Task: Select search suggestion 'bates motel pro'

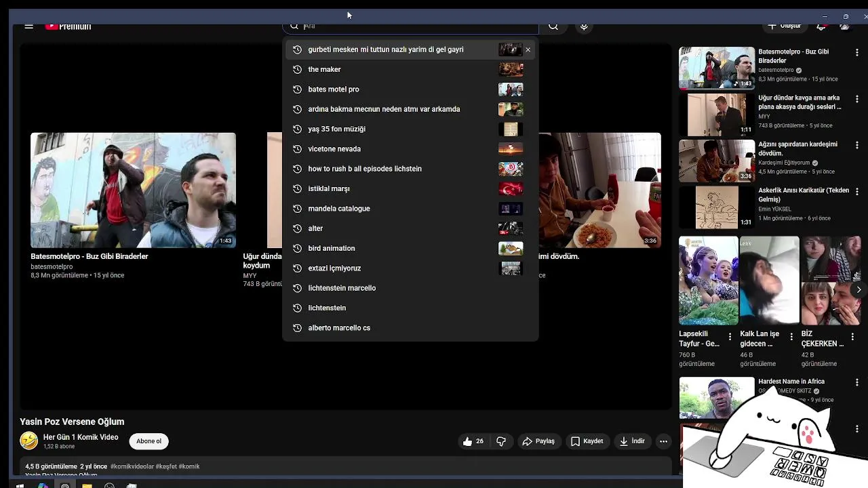Action: click(x=410, y=89)
